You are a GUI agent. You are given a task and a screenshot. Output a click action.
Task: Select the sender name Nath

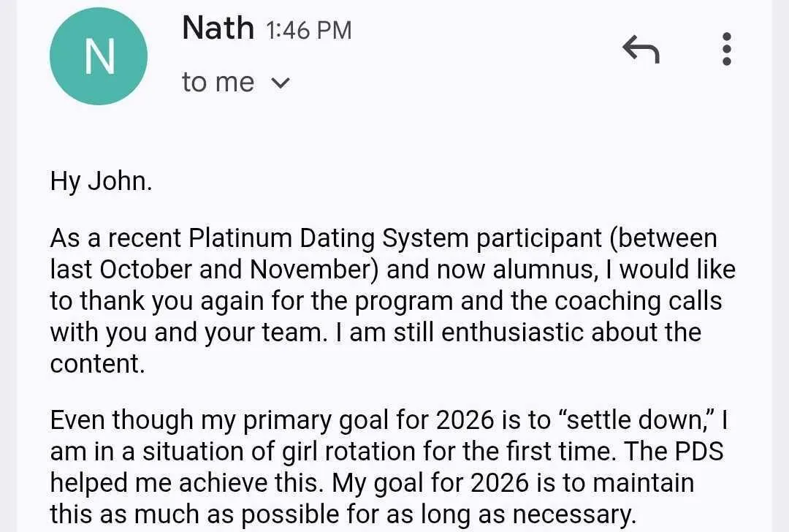(217, 29)
